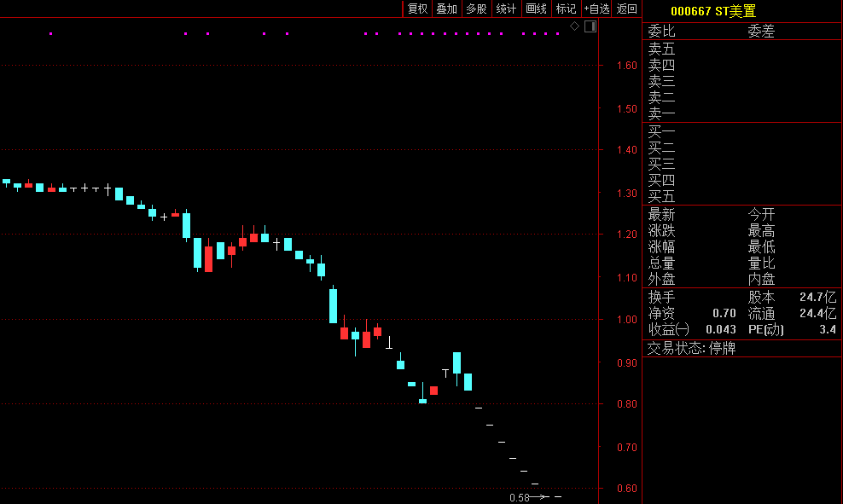Click the 000667 ST美置 stock title
Screen dimensions: 843x504
point(713,11)
